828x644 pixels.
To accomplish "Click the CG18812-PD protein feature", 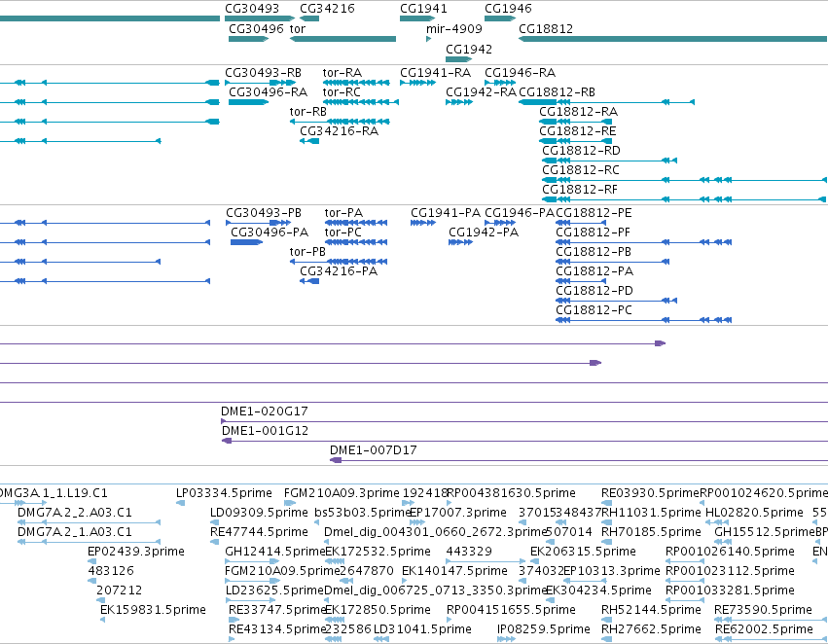I will pos(616,301).
